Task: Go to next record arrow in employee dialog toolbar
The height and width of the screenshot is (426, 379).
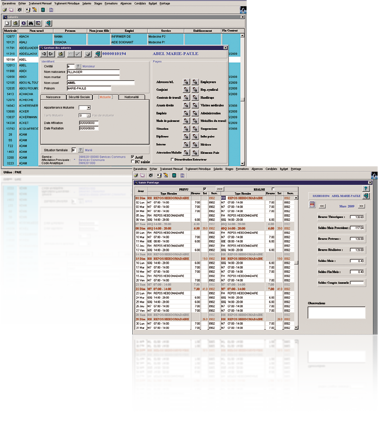Action: point(51,54)
